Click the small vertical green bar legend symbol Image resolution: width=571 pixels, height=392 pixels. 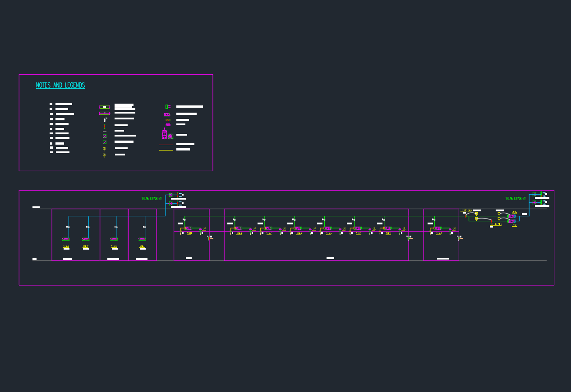[105, 127]
